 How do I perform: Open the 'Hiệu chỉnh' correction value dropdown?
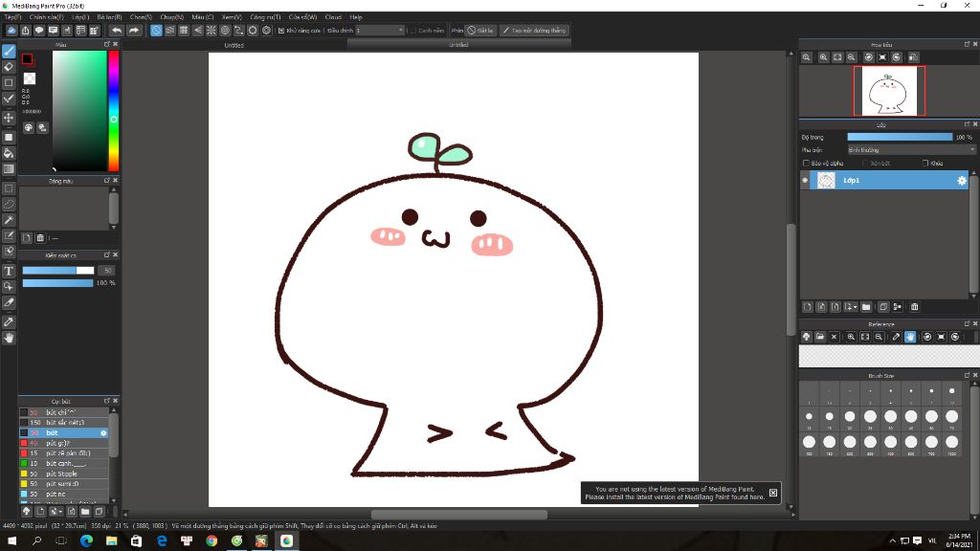click(380, 30)
